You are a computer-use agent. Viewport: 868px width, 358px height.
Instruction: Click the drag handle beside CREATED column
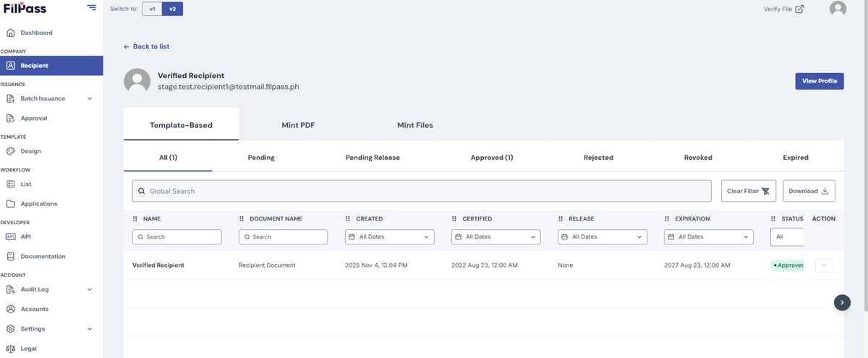[348, 218]
